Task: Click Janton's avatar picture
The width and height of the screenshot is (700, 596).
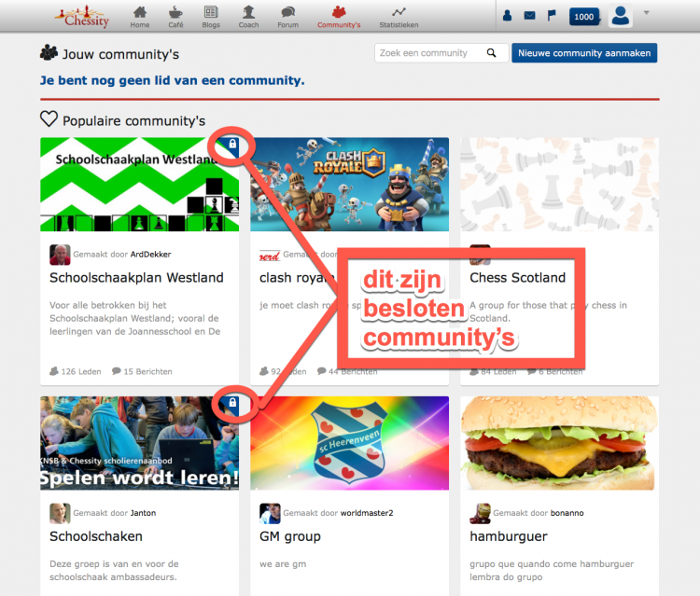Action: point(60,514)
